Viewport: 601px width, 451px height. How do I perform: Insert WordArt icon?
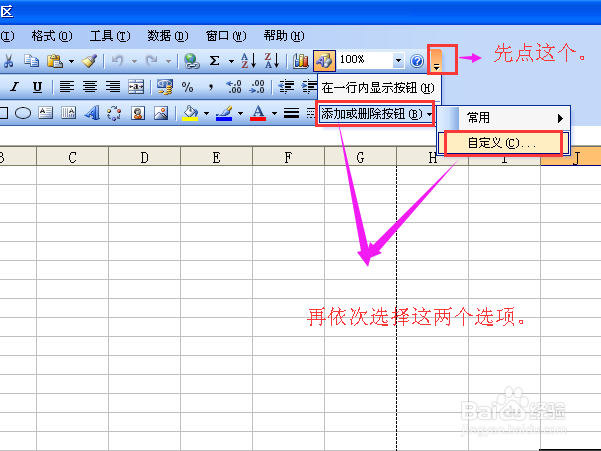pos(92,113)
